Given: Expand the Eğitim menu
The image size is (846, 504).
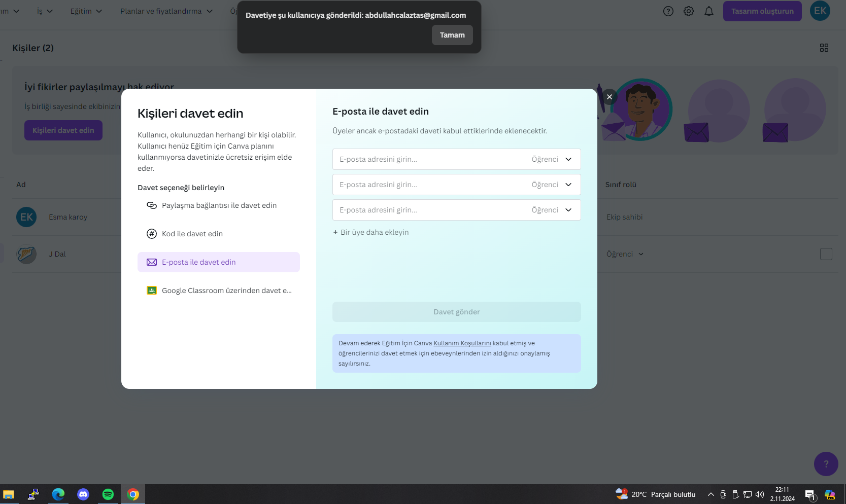Looking at the screenshot, I should [86, 11].
